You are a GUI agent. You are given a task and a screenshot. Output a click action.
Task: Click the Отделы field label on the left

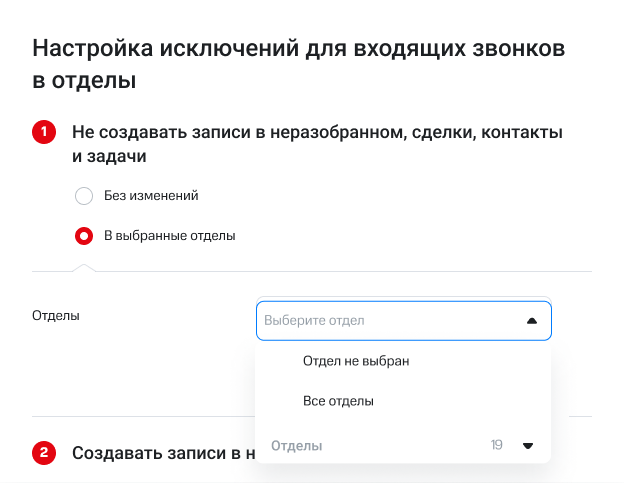pos(56,315)
